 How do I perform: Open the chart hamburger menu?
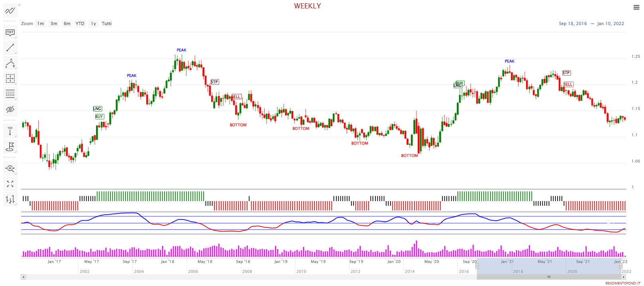pyautogui.click(x=636, y=7)
